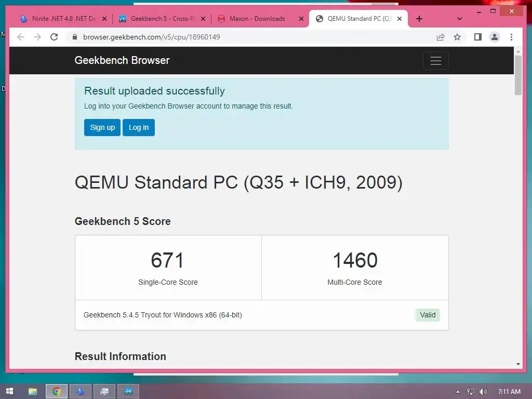Click the 1460 multi-core score

click(x=355, y=260)
